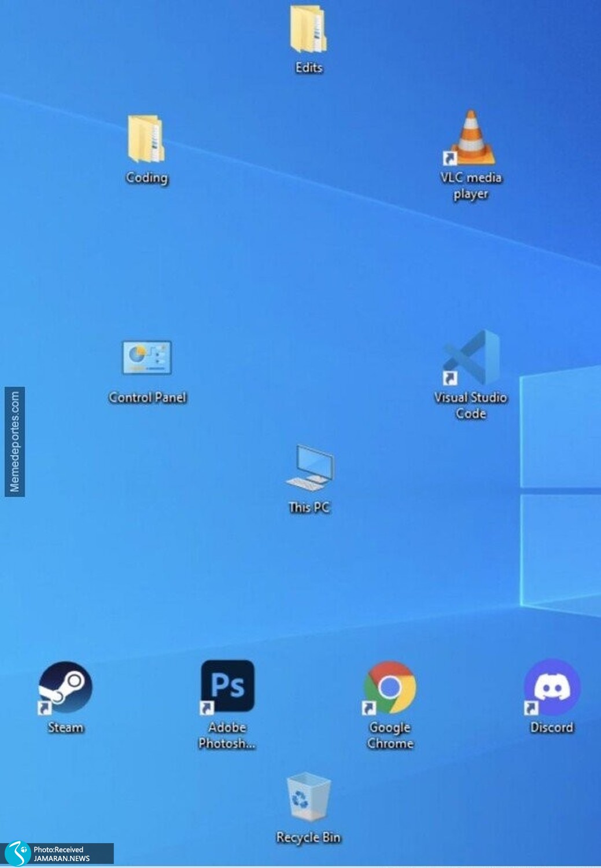The height and width of the screenshot is (868, 601).
Task: Select the Discord shortcut icon
Action: (552, 687)
